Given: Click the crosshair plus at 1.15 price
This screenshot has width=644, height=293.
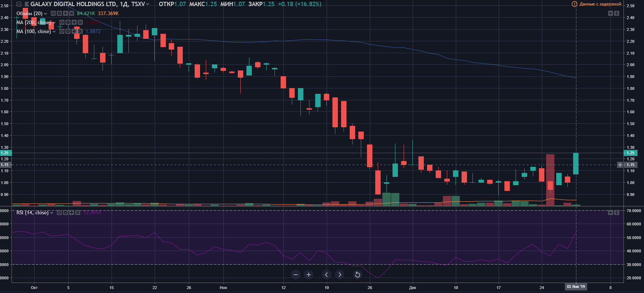Looking at the screenshot, I should pos(620,165).
